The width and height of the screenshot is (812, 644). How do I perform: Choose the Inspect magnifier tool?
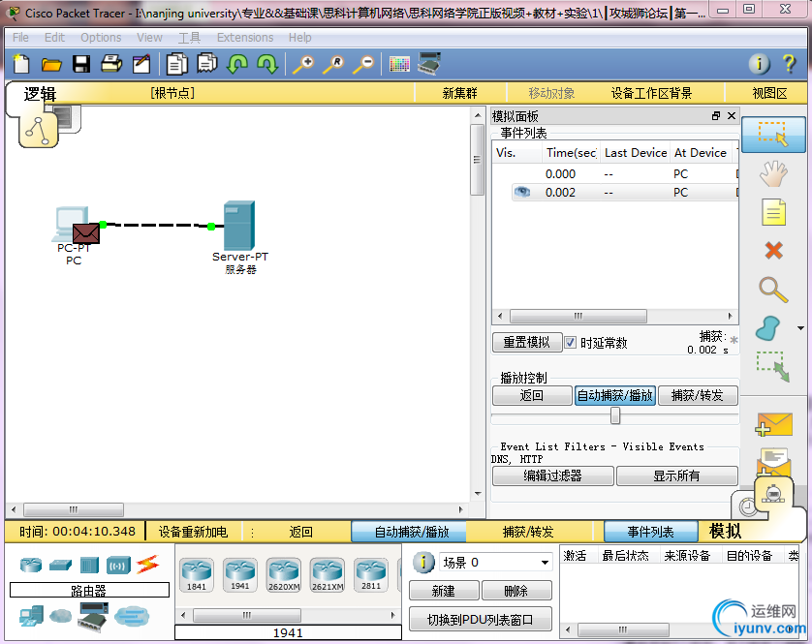coord(773,290)
